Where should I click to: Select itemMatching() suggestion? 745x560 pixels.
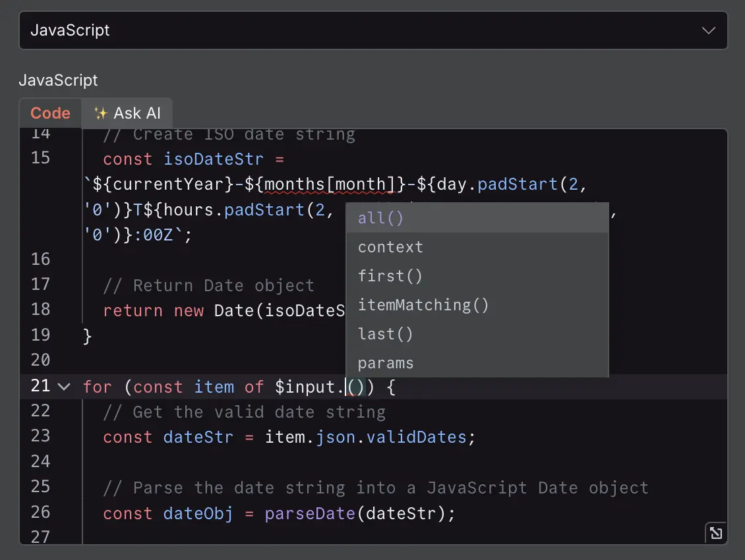pos(423,305)
